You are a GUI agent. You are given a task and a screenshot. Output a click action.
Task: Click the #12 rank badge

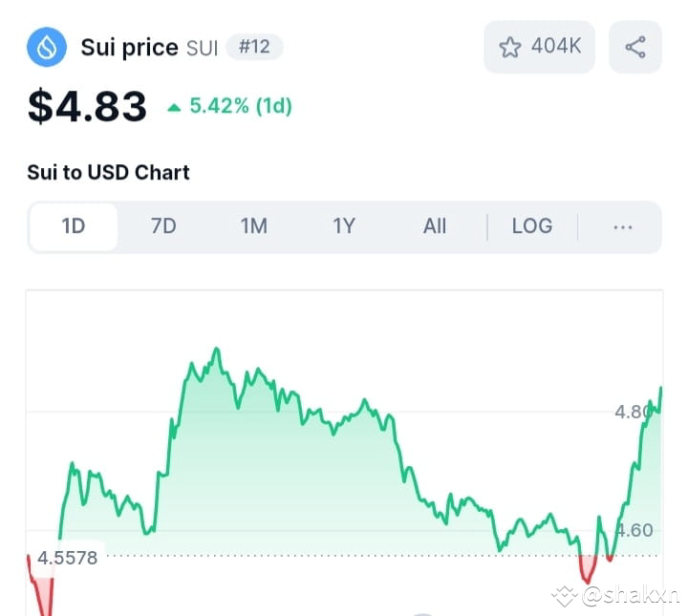tap(254, 47)
